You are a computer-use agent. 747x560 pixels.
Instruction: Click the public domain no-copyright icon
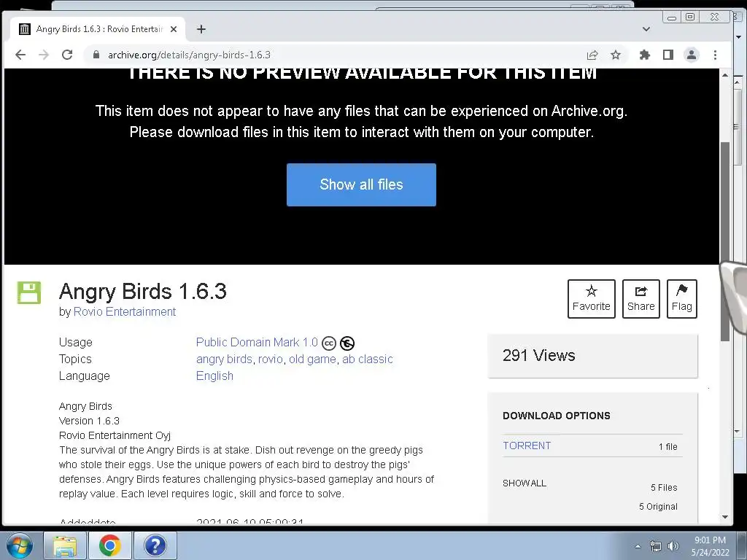click(347, 343)
